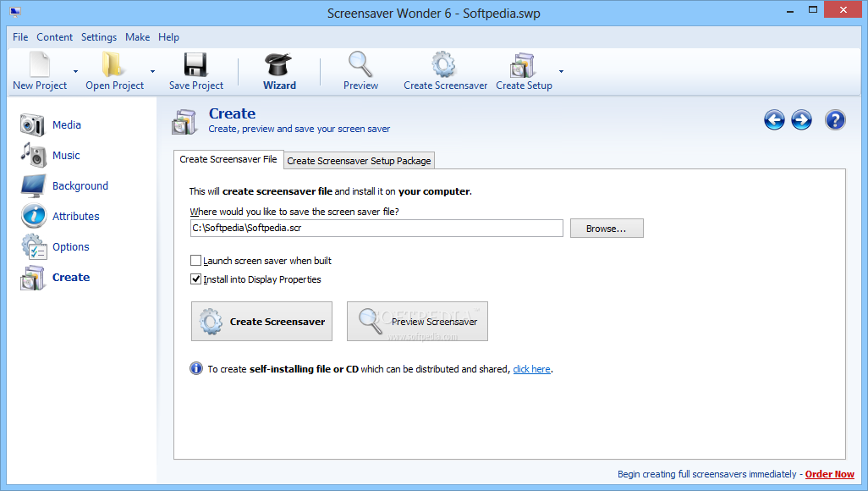Close the Screensaver Wonder window
868x491 pixels.
click(x=843, y=9)
